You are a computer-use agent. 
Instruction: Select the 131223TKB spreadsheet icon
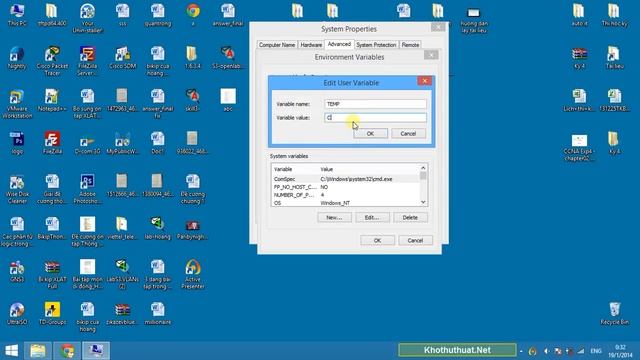(615, 100)
